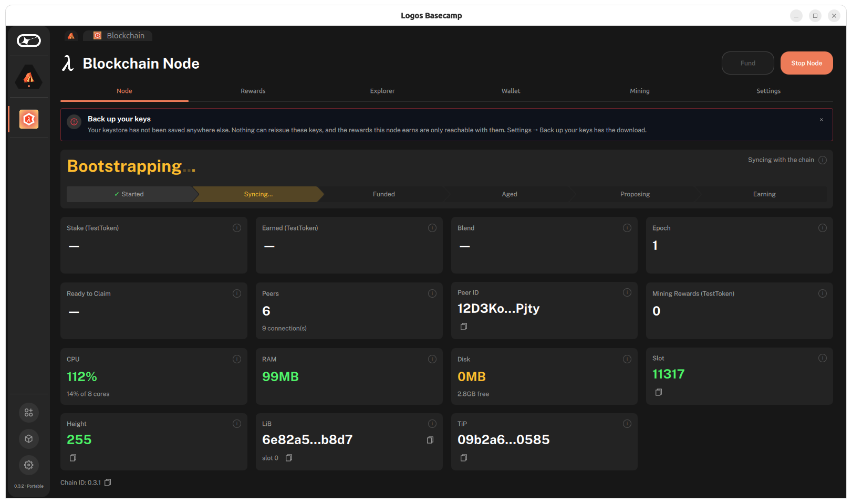
Task: Click the Blockchain Node page title
Action: pyautogui.click(x=141, y=64)
